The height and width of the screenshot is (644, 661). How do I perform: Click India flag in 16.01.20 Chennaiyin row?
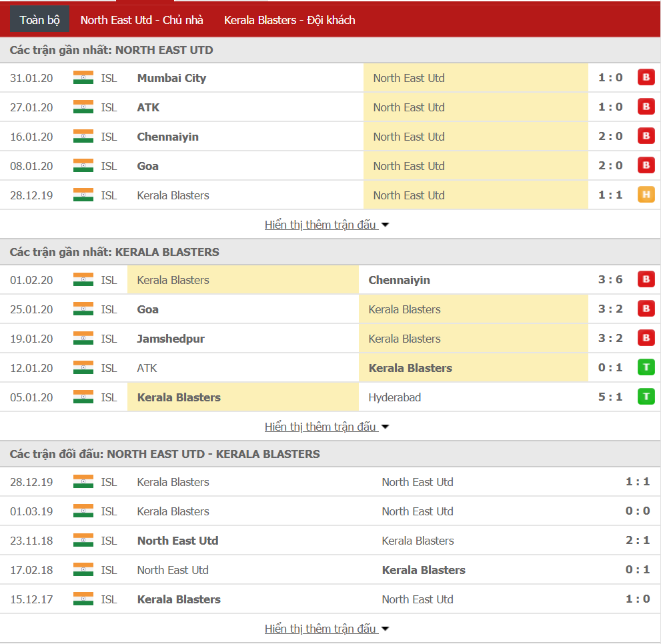[x=83, y=136]
